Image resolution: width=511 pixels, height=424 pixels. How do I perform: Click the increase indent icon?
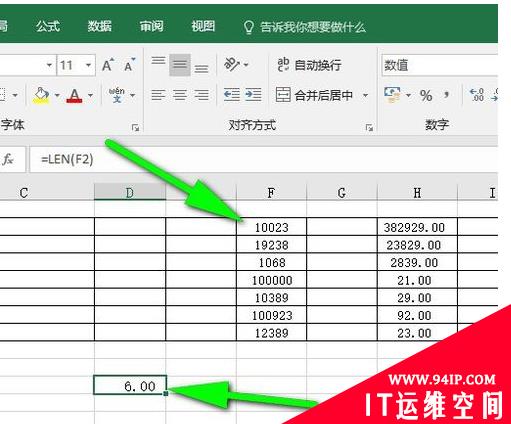tap(253, 95)
